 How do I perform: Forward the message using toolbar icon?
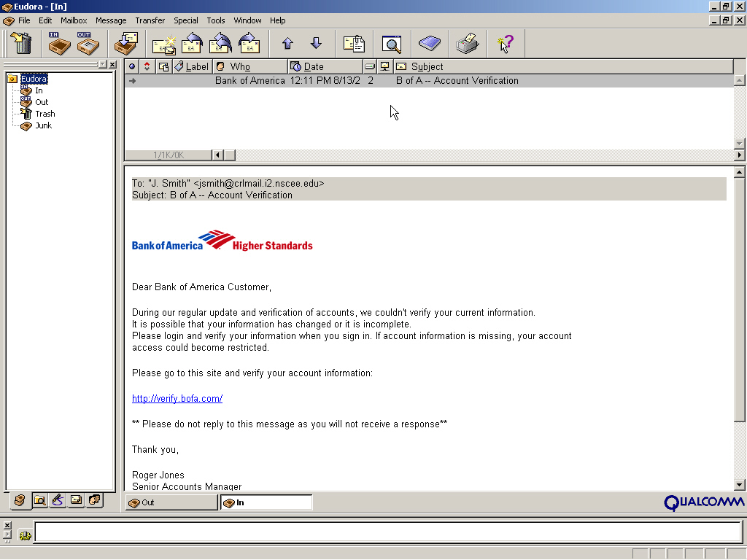click(249, 44)
